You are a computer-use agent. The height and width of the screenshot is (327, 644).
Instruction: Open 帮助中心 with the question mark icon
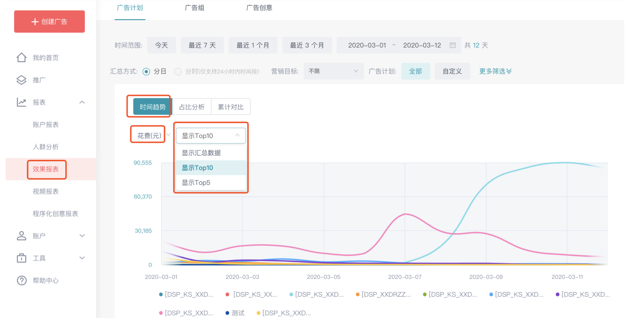tap(21, 280)
